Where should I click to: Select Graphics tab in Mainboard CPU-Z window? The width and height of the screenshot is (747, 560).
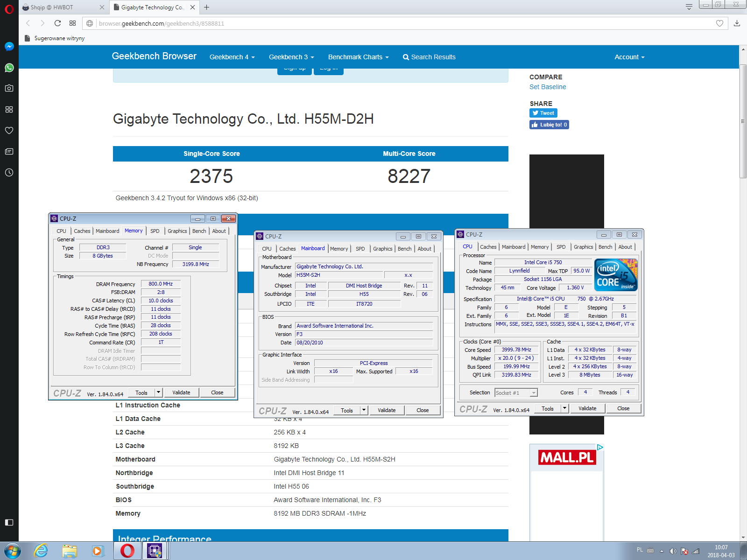click(x=383, y=249)
